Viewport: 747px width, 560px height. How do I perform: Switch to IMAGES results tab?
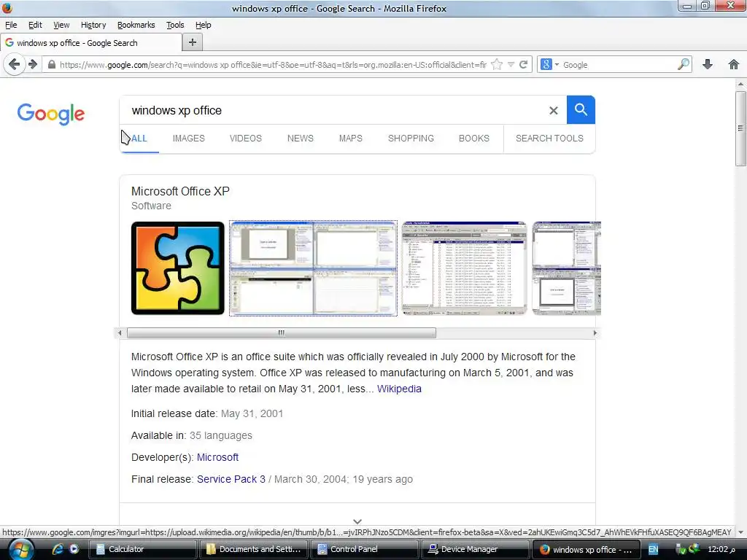coord(189,139)
